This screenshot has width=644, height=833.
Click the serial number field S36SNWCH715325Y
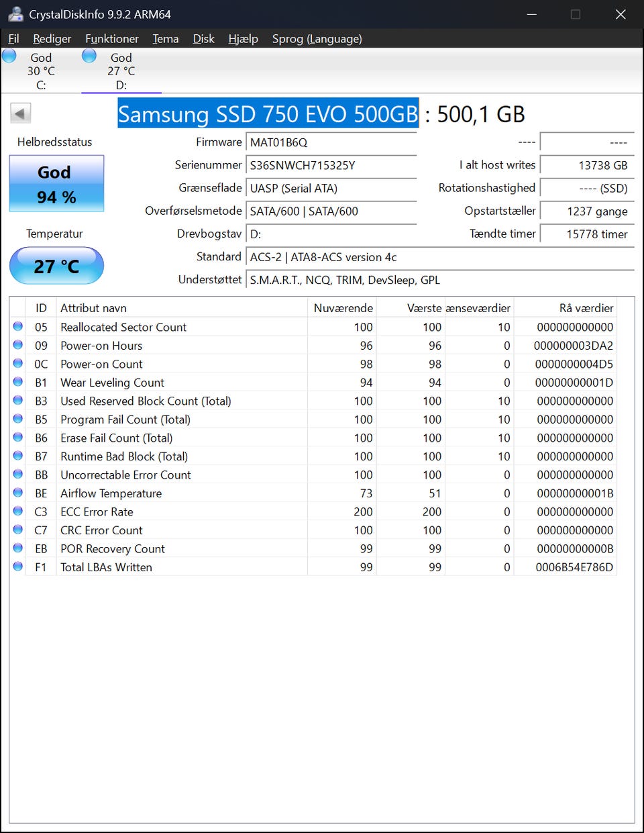pyautogui.click(x=331, y=165)
